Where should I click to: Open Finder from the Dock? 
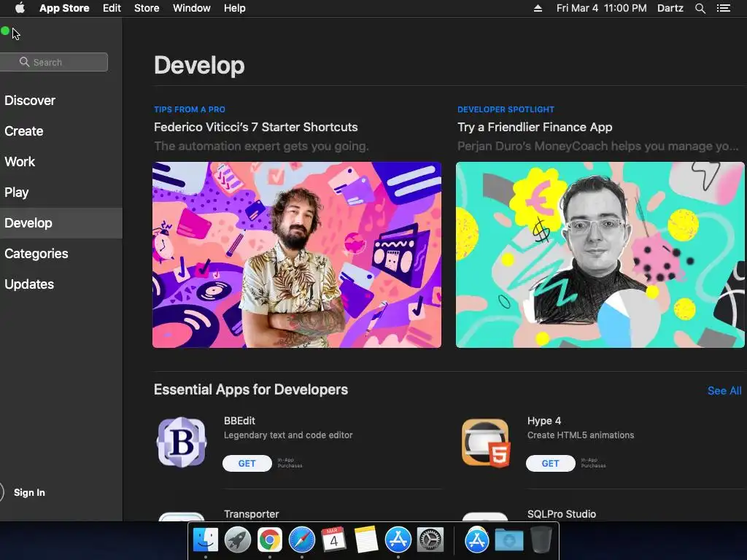pyautogui.click(x=206, y=540)
